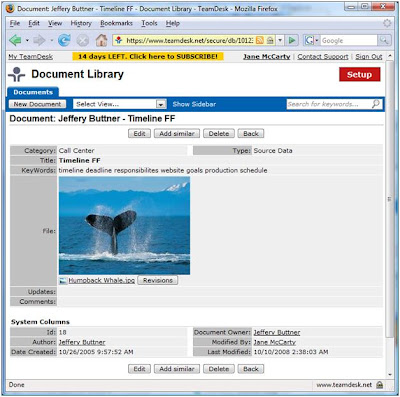Click the top Add similar button
Image resolution: width=400 pixels, height=397 pixels.
[x=177, y=134]
